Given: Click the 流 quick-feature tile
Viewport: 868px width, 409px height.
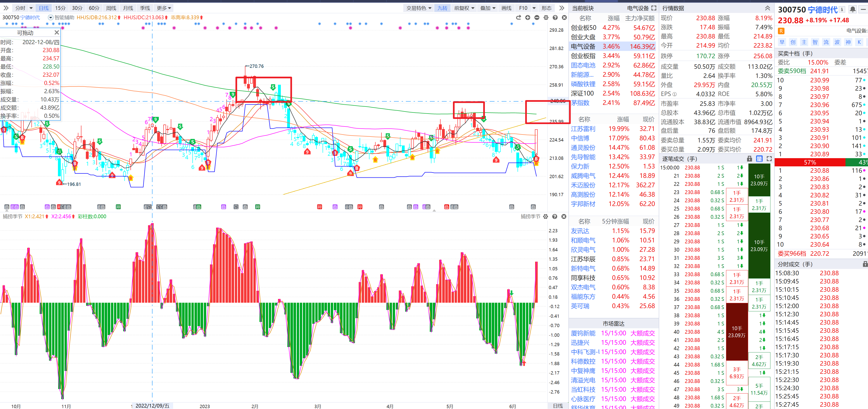Looking at the screenshot, I should pos(826,42).
